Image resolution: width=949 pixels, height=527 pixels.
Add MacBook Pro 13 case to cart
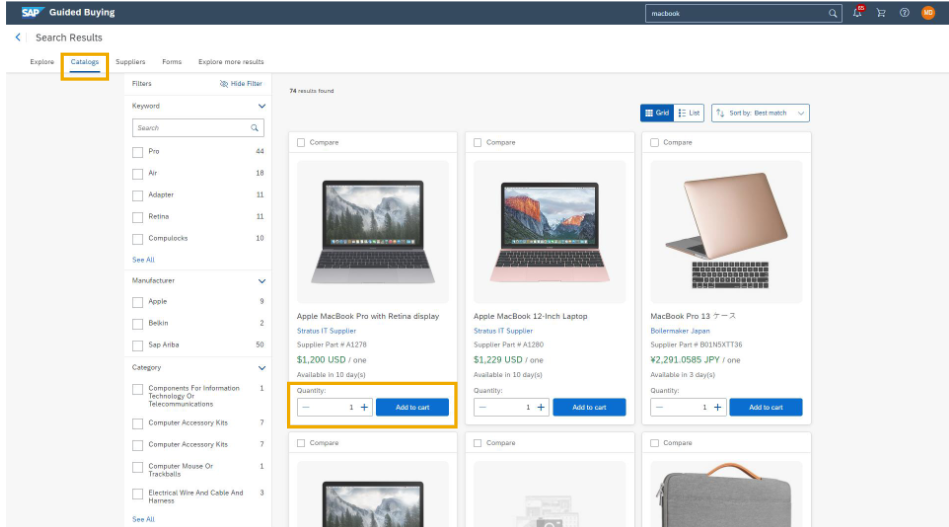(x=766, y=407)
